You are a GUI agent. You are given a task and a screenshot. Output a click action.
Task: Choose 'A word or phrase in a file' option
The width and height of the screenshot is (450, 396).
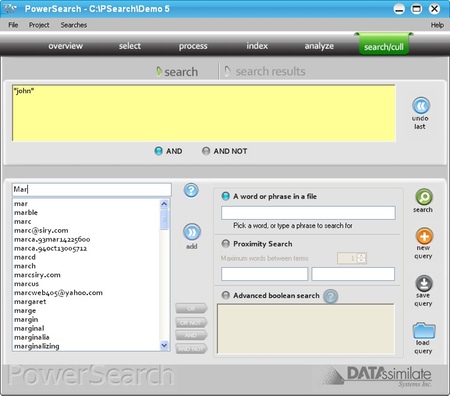pos(226,196)
